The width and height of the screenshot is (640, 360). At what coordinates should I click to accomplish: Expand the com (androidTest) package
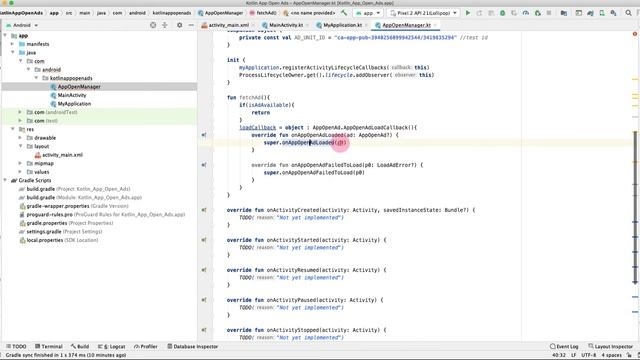click(x=20, y=112)
